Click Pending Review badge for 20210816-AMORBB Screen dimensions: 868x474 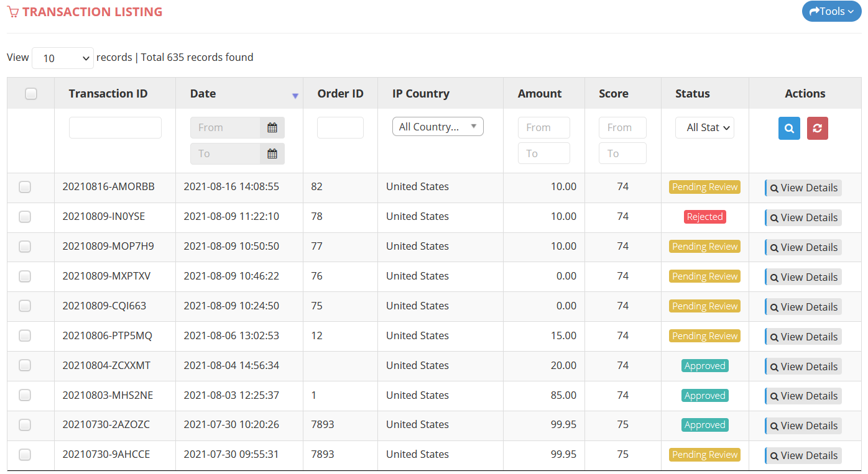point(705,187)
